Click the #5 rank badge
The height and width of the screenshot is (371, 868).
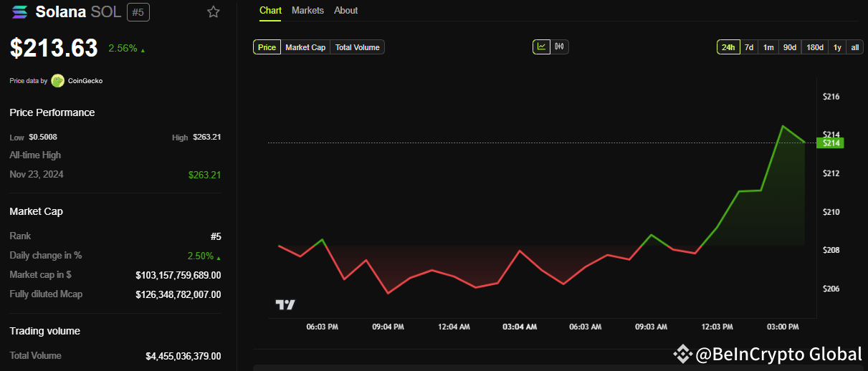pos(138,11)
